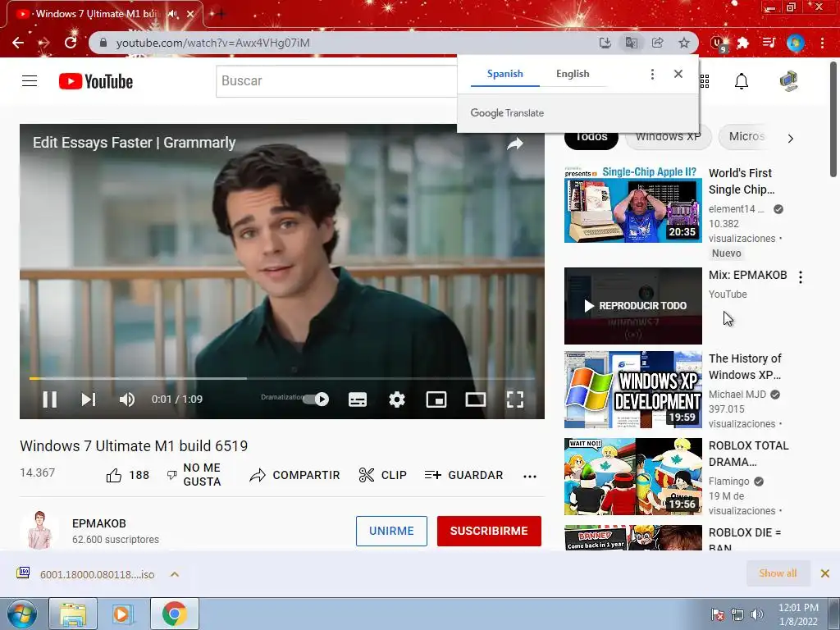The image size is (840, 630).
Task: Seek on the video progress bar
Action: click(x=282, y=378)
